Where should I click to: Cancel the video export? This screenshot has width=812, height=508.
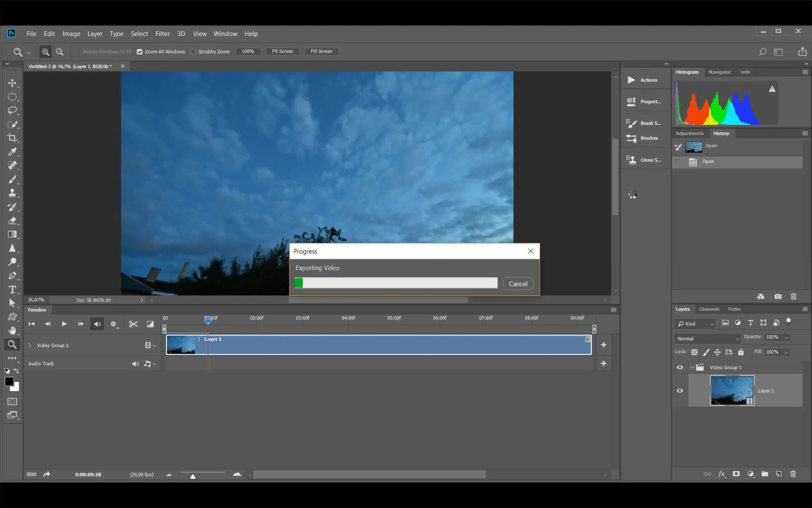tap(518, 284)
